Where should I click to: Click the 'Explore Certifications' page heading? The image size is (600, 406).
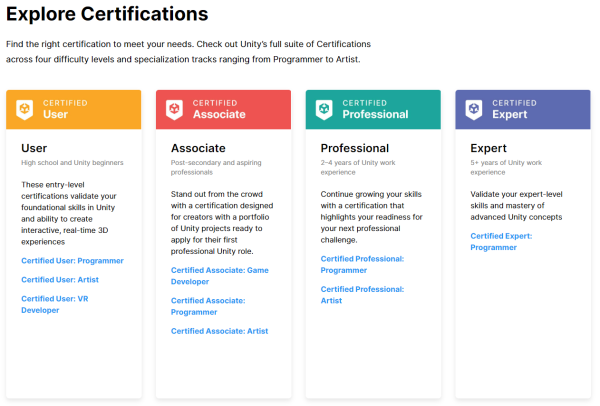tap(107, 14)
